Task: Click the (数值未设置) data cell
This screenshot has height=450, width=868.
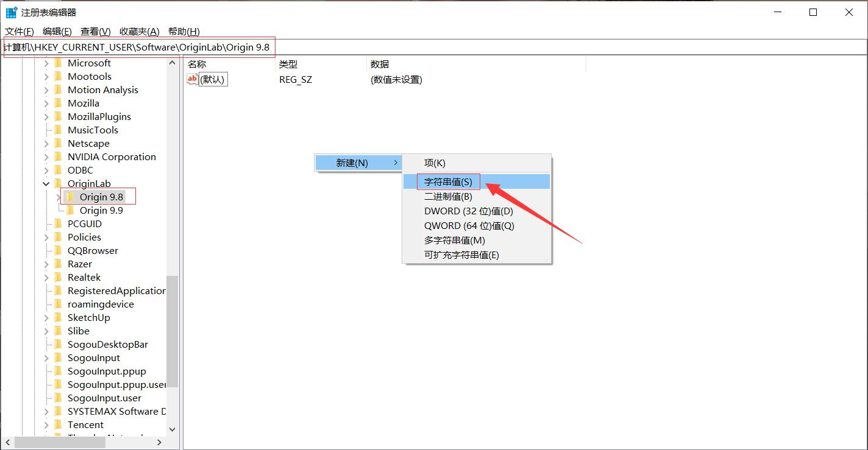Action: [x=396, y=80]
